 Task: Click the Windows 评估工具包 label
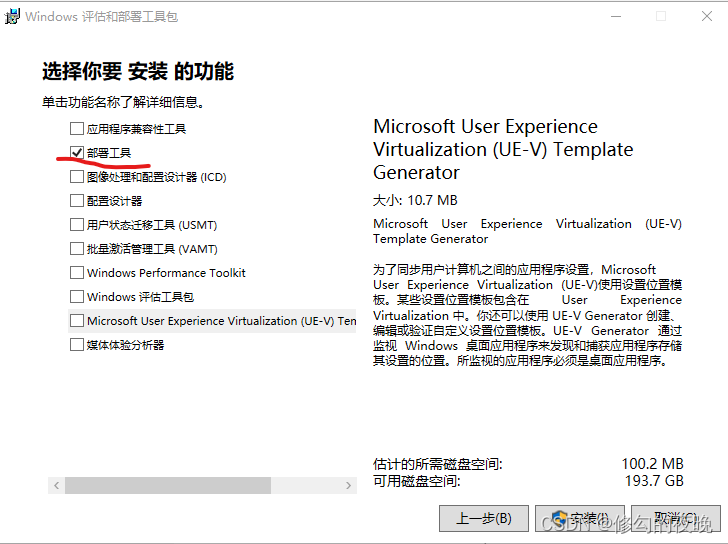[140, 297]
